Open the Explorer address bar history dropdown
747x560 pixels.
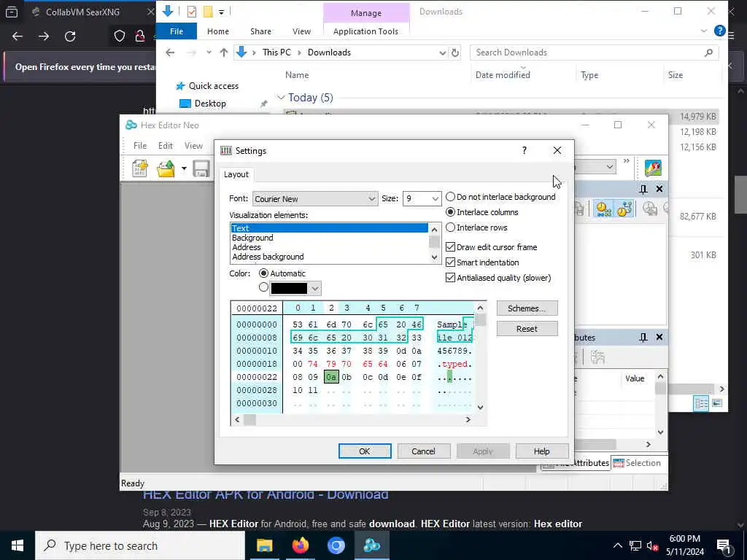pos(443,52)
